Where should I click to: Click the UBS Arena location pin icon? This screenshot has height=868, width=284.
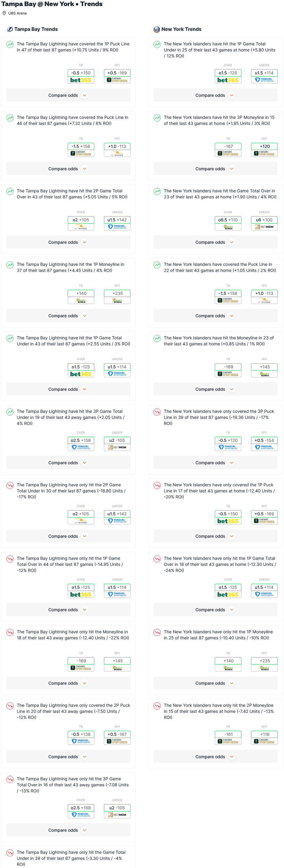4,13
